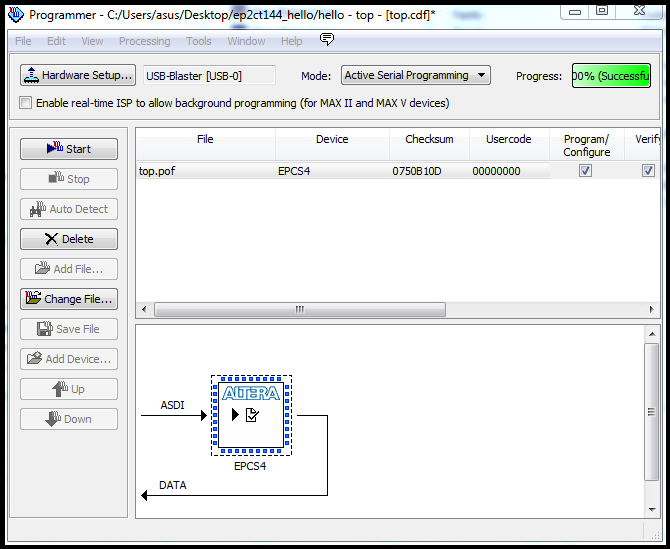Toggle Program/Configure checkbox for top.pof
Screen dimensions: 670x549
[585, 171]
